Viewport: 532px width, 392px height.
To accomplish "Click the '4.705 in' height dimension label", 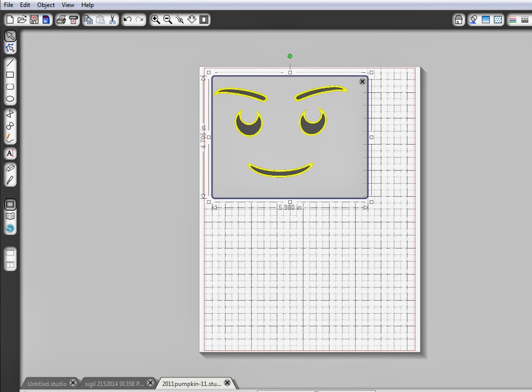I will click(x=203, y=137).
